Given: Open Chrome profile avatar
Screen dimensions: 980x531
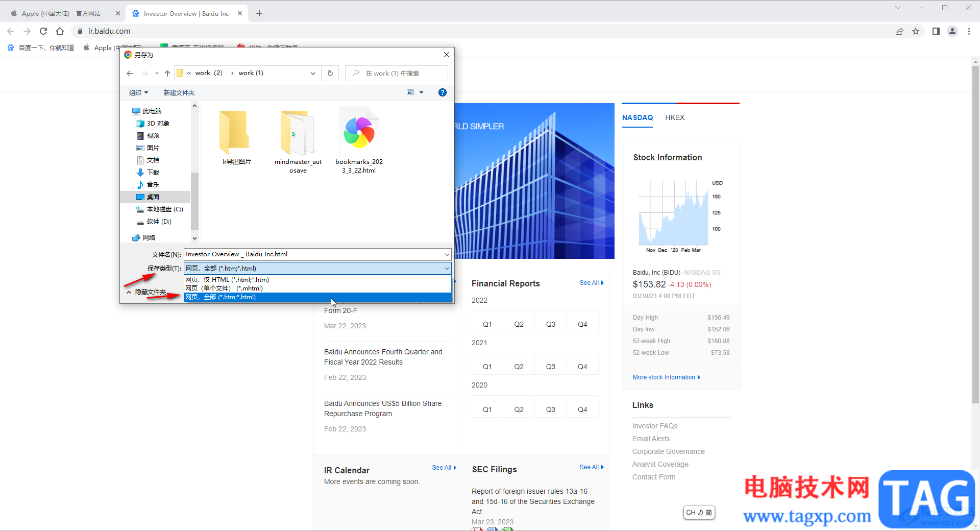Looking at the screenshot, I should (x=952, y=31).
